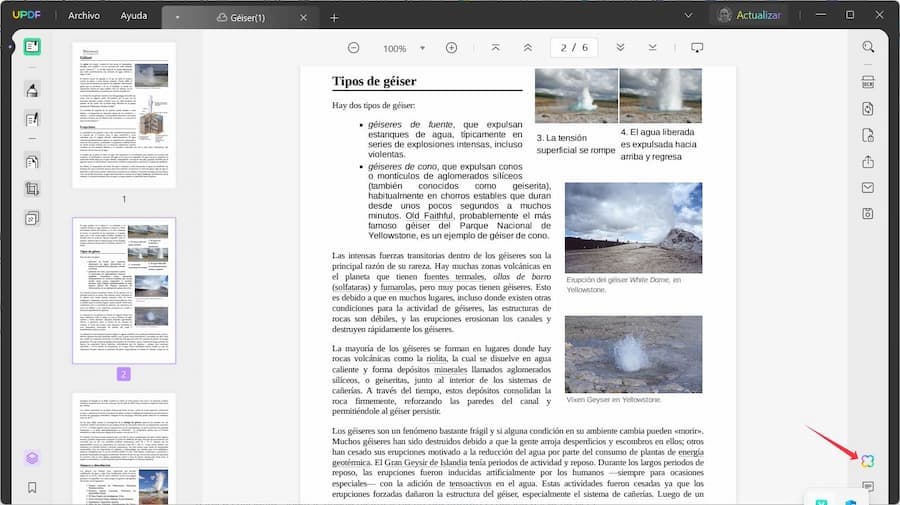Start slideshow presentation mode
The width and height of the screenshot is (900, 505).
coord(697,48)
